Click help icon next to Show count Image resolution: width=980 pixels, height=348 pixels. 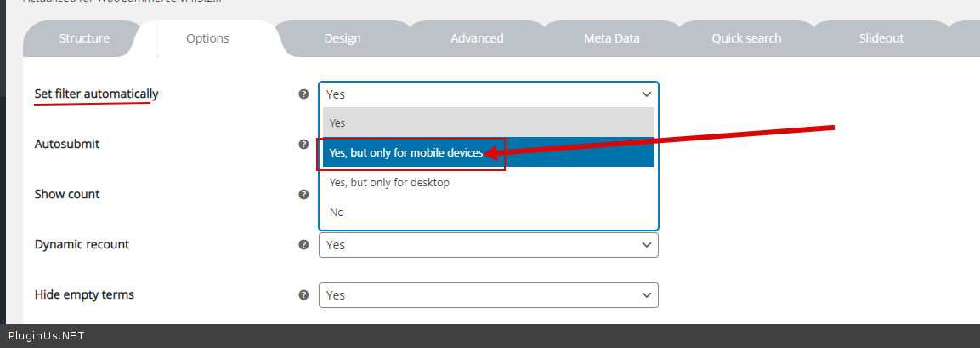click(x=303, y=195)
